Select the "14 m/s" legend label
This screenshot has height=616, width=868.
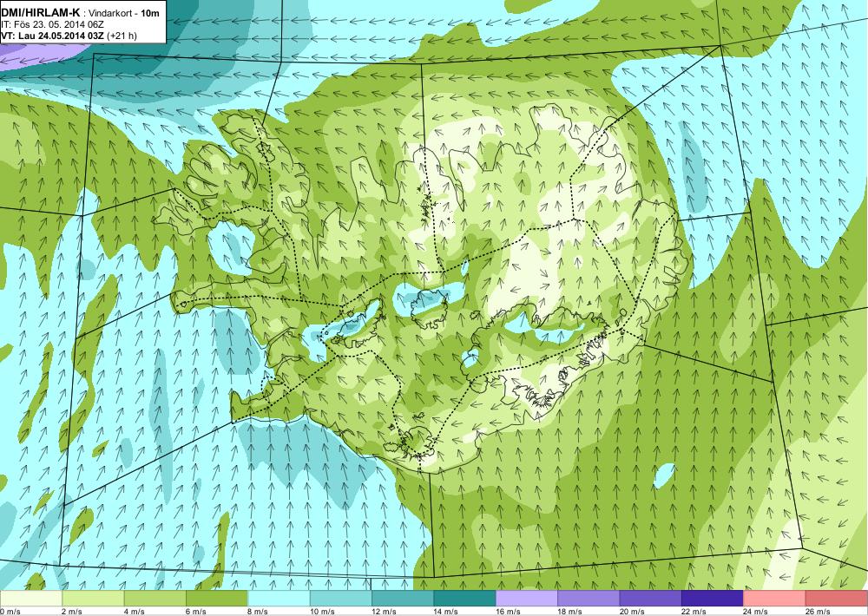click(446, 612)
